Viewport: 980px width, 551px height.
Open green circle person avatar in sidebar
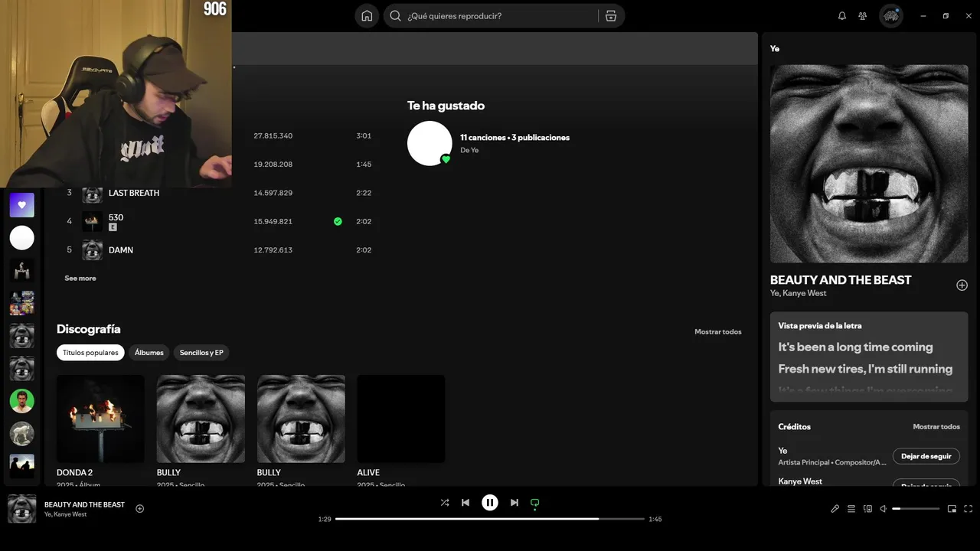point(22,401)
